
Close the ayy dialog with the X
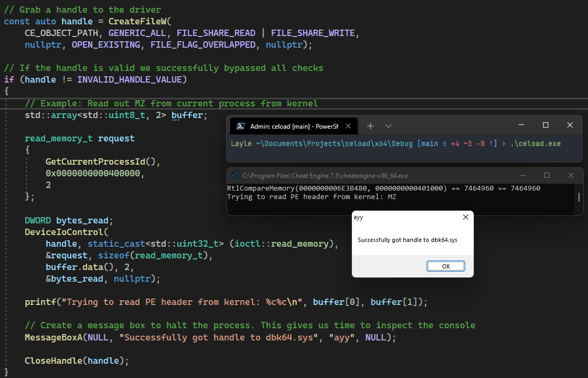465,217
